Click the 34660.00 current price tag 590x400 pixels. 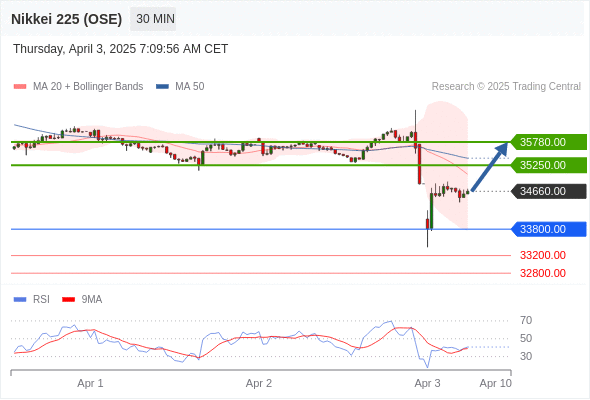(549, 191)
